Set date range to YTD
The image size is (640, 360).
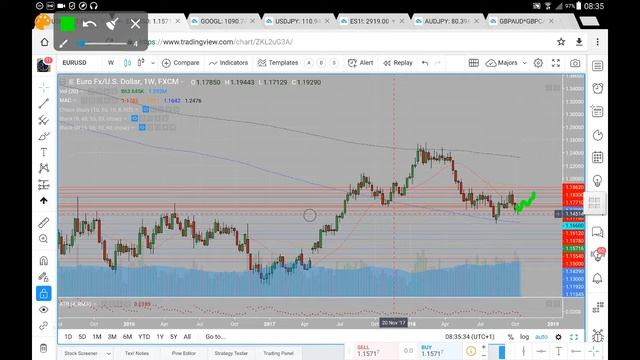[x=144, y=337]
